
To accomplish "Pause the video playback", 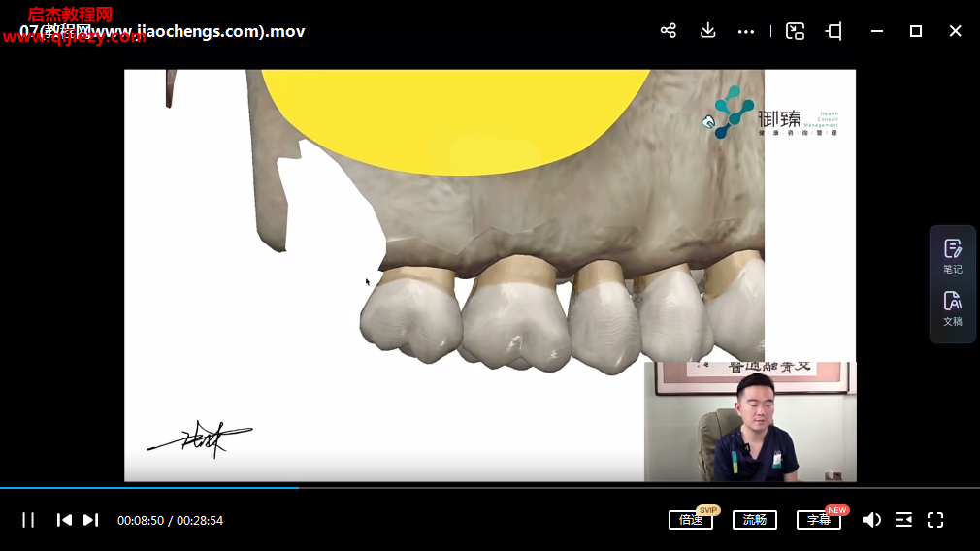I will (x=28, y=520).
